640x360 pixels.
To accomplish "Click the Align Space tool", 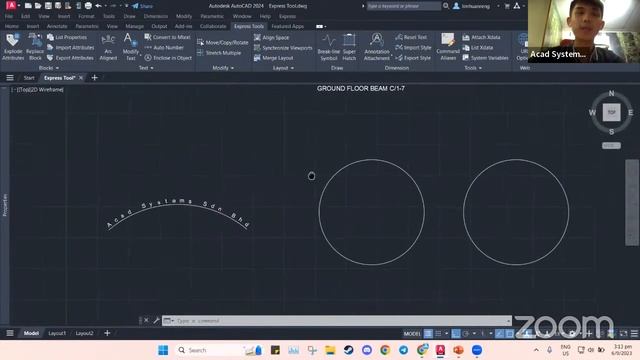I will click(271, 38).
